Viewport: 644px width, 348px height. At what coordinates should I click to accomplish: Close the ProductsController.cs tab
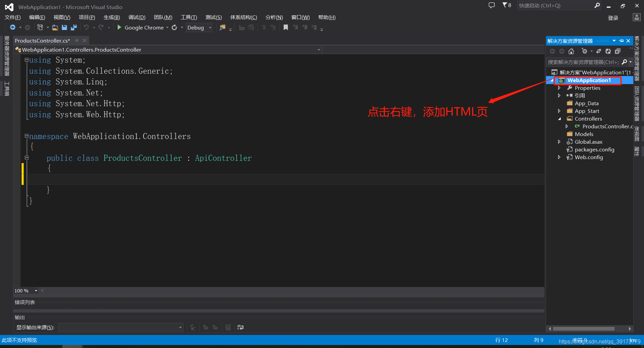[x=85, y=41]
